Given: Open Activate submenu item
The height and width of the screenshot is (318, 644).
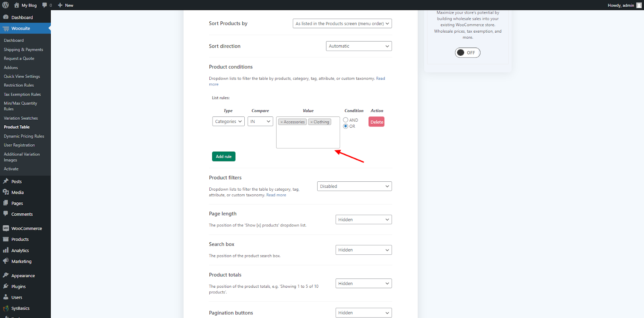Looking at the screenshot, I should (x=11, y=169).
